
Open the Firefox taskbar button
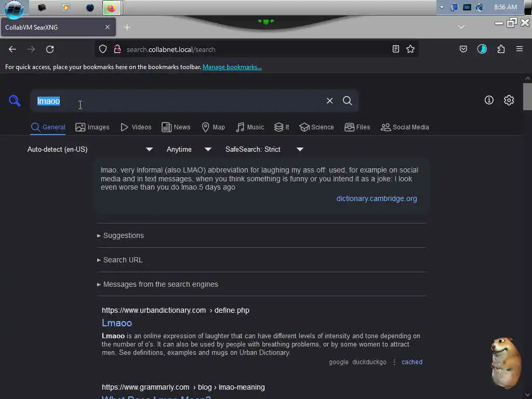tap(111, 8)
